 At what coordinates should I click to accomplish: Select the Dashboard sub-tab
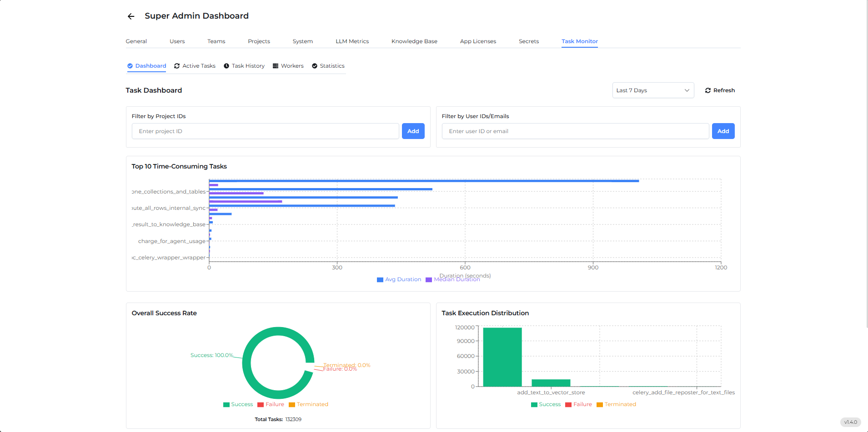[x=147, y=66]
